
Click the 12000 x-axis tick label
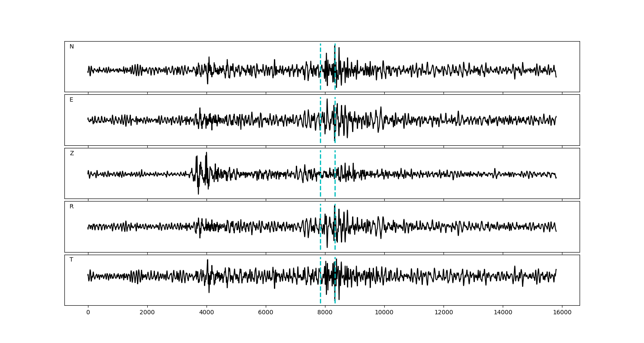coord(444,313)
